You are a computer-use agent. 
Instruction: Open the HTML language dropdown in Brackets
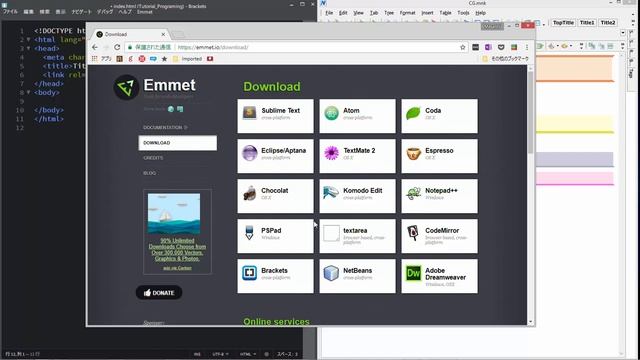(248, 354)
